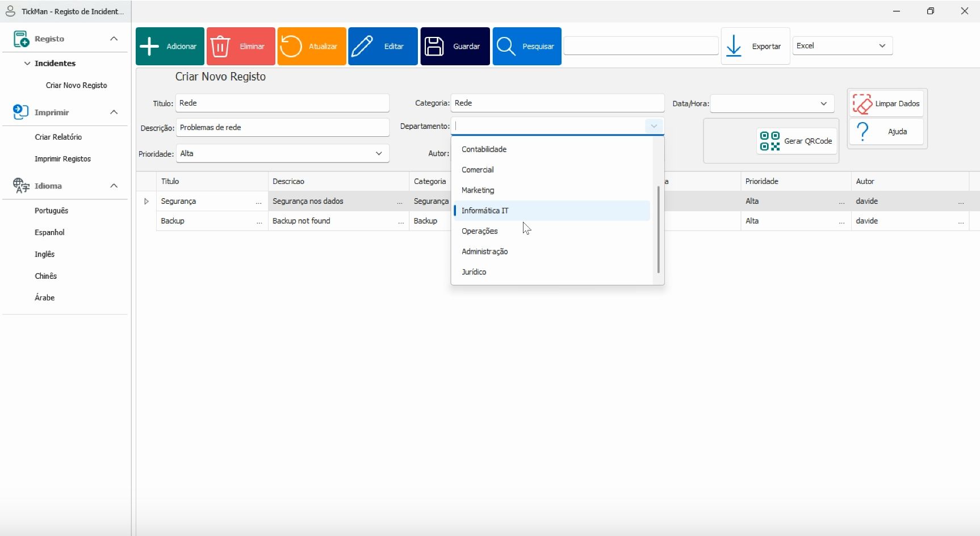Click the search text field

tap(640, 46)
